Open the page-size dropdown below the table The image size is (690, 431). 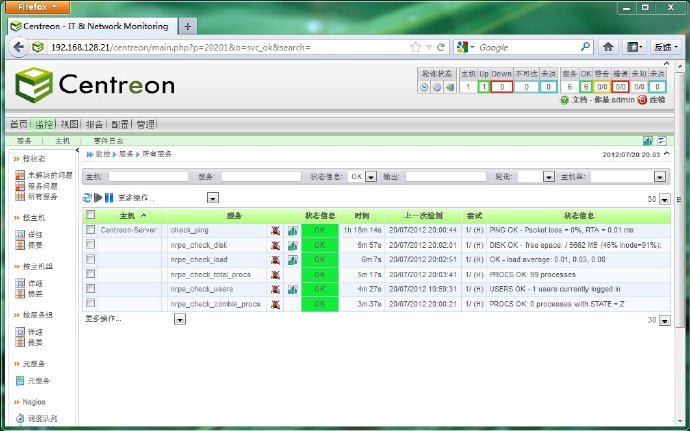coord(664,320)
